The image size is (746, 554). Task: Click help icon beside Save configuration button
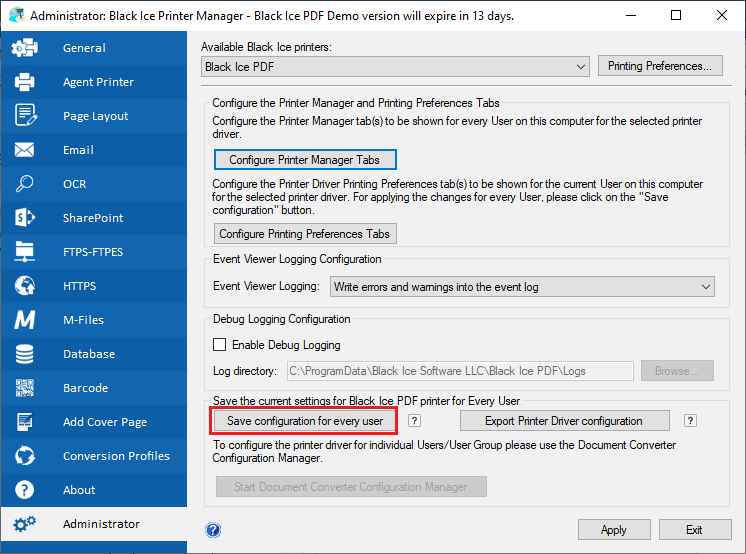[x=415, y=421]
